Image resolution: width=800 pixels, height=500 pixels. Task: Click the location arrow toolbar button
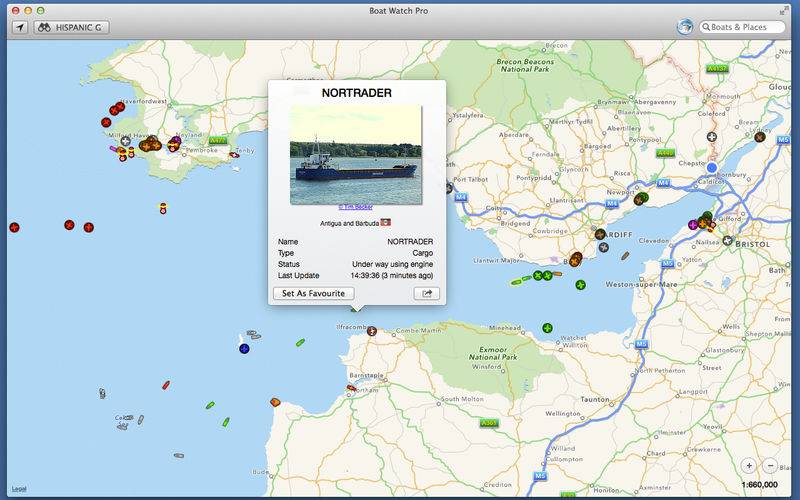pyautogui.click(x=20, y=27)
